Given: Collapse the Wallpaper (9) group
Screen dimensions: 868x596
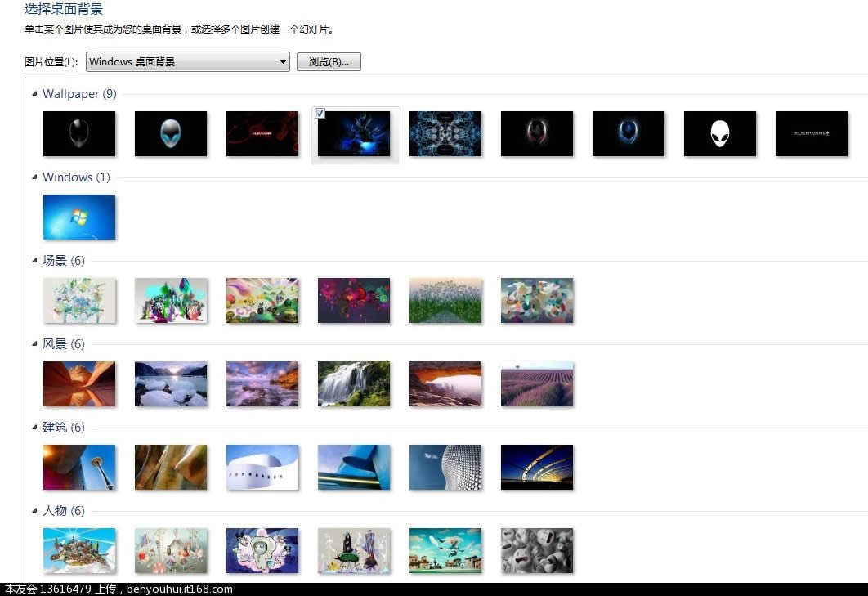Looking at the screenshot, I should point(34,93).
